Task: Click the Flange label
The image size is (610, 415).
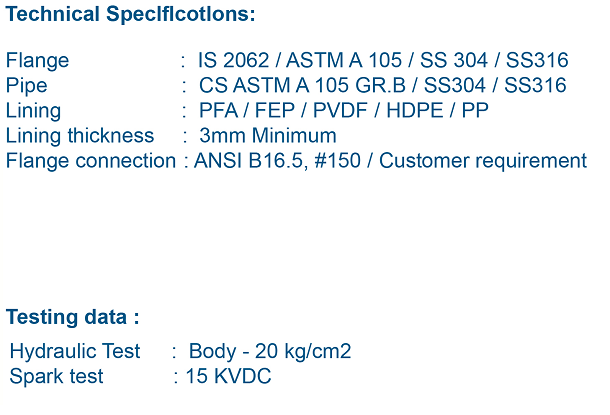Action: coord(37,61)
